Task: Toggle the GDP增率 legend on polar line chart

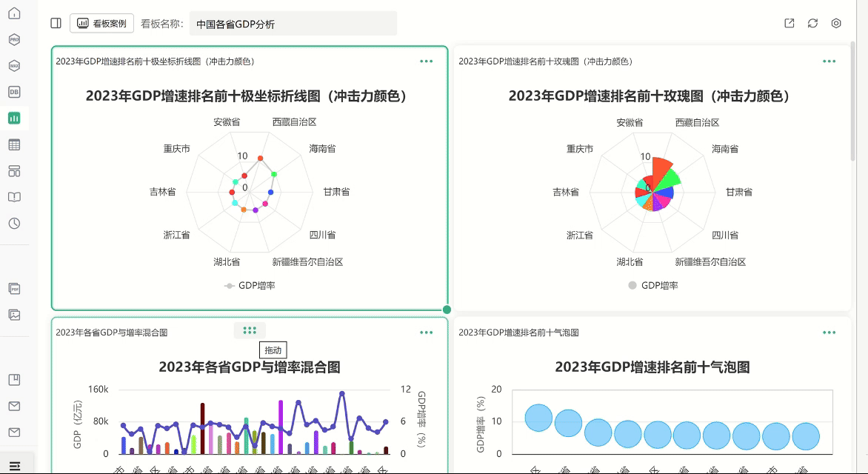Action: 250,284
